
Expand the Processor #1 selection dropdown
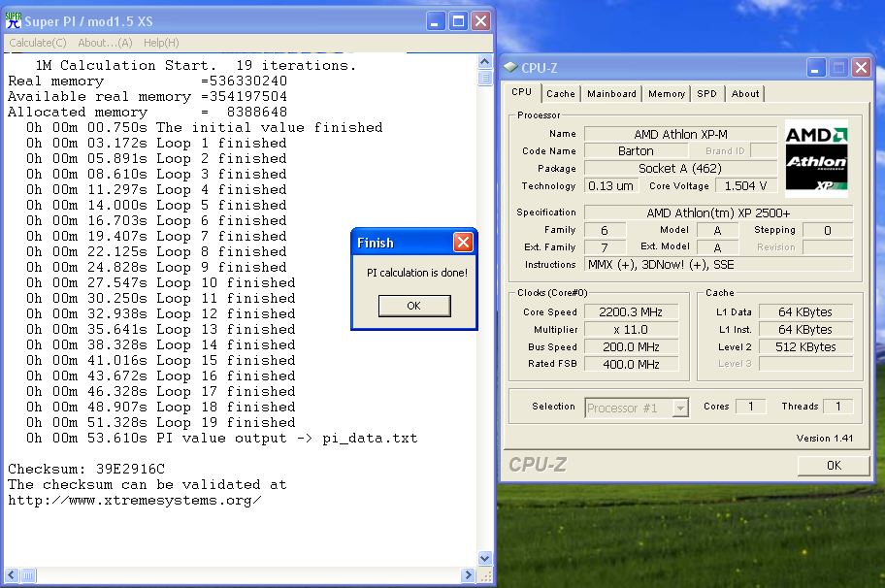[x=680, y=408]
